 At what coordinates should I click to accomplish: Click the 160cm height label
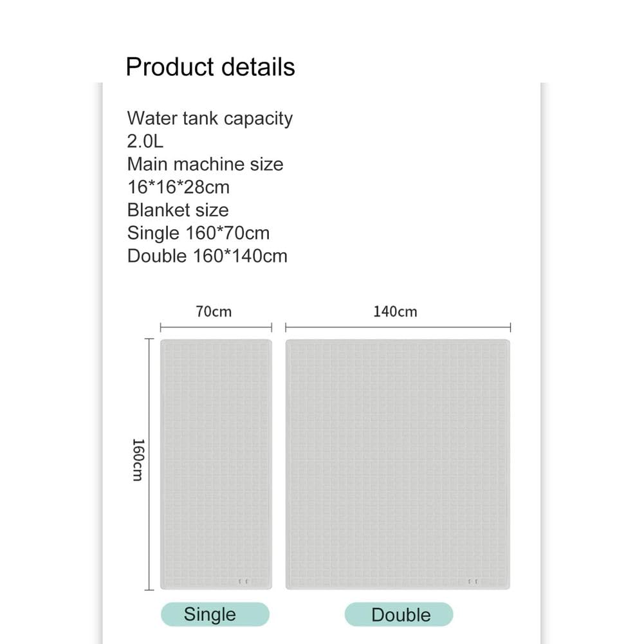tap(138, 459)
